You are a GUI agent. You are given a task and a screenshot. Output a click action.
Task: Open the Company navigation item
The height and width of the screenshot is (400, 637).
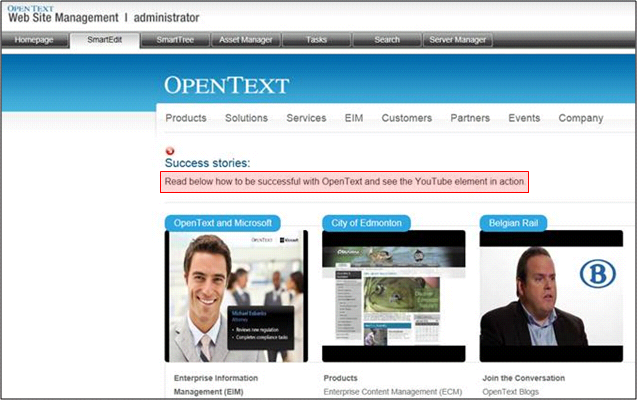pos(581,119)
